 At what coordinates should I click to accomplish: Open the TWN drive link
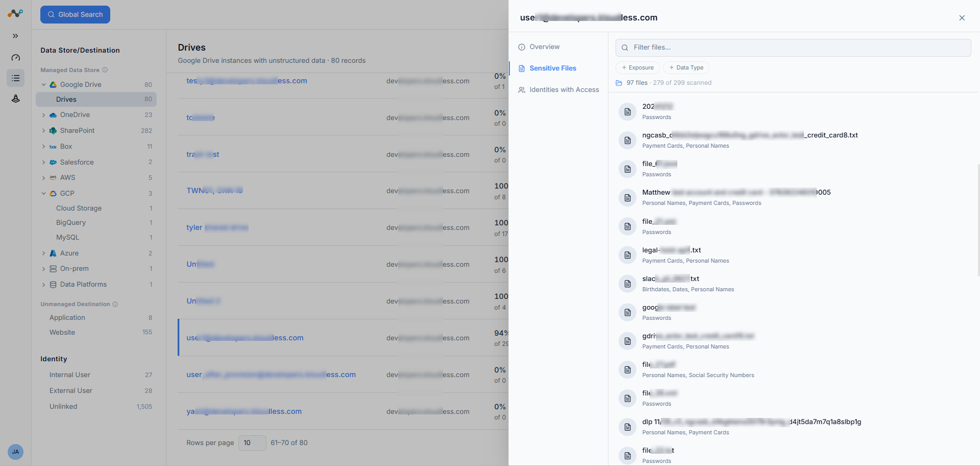tap(214, 191)
